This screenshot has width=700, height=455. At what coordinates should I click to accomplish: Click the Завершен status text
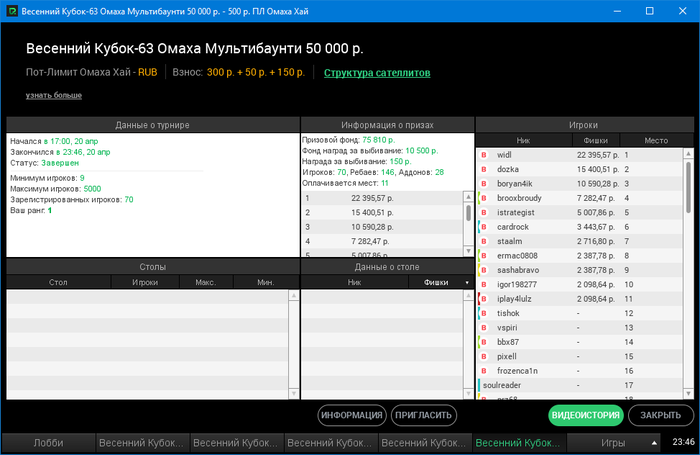pos(60,163)
